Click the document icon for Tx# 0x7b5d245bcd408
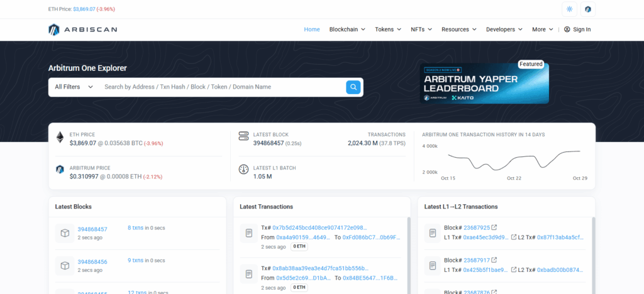 249,233
